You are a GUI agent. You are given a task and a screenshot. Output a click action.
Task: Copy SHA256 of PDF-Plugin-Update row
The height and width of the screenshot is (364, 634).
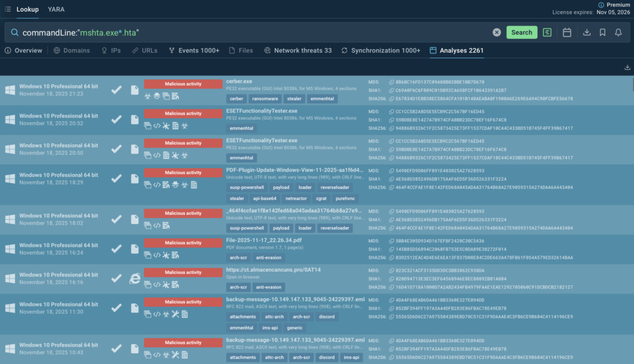click(x=391, y=187)
